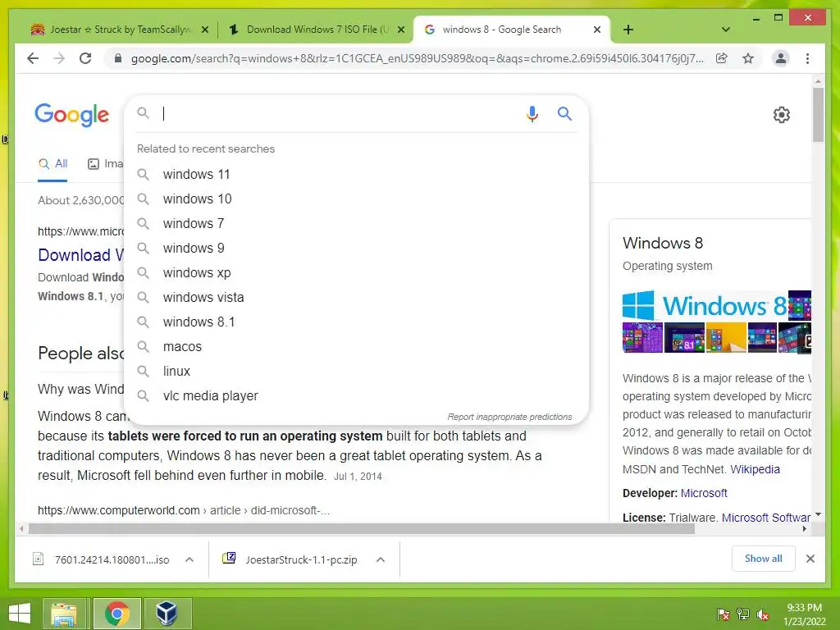Bookmark this page with the star icon
840x630 pixels.
pos(748,58)
